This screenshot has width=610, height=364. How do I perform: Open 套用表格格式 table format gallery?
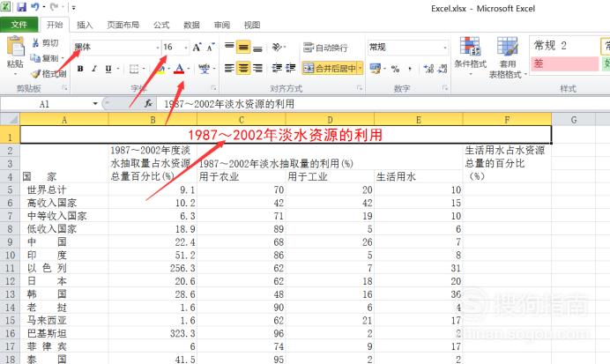point(507,57)
